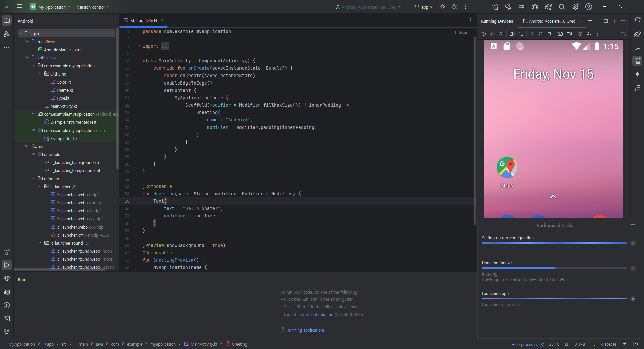Select Android Accelera...6 Oreo device tab
The width and height of the screenshot is (644, 349).
pos(551,21)
